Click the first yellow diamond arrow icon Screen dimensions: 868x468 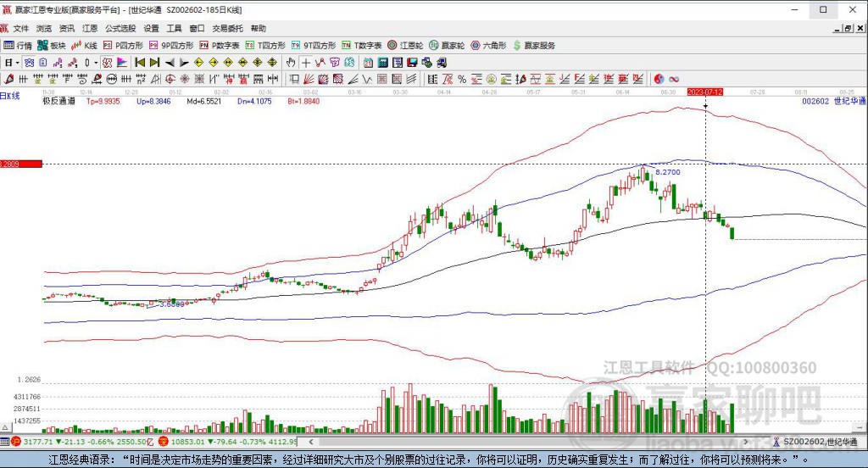coord(198,63)
